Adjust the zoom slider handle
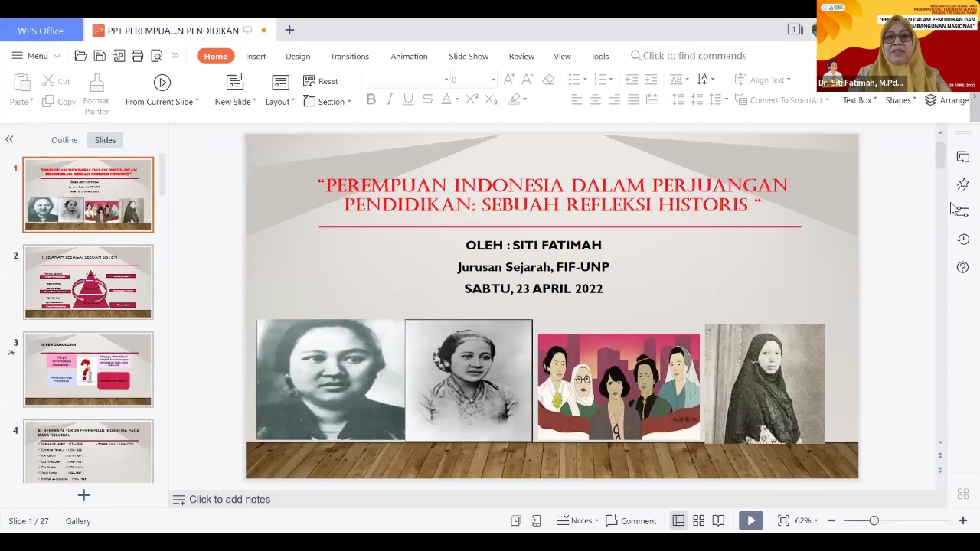Screen dimensions: 980x551 [874, 521]
